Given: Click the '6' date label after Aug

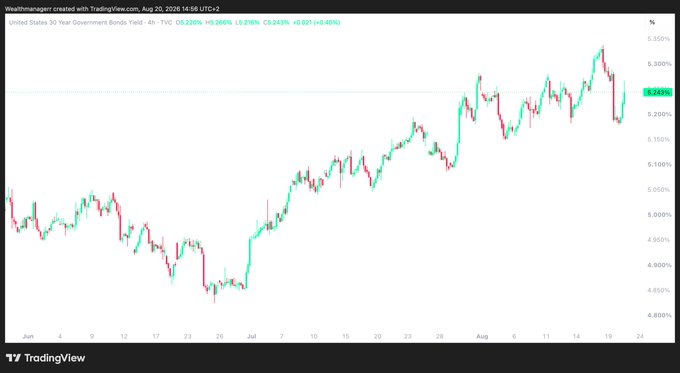Looking at the screenshot, I should coord(514,336).
